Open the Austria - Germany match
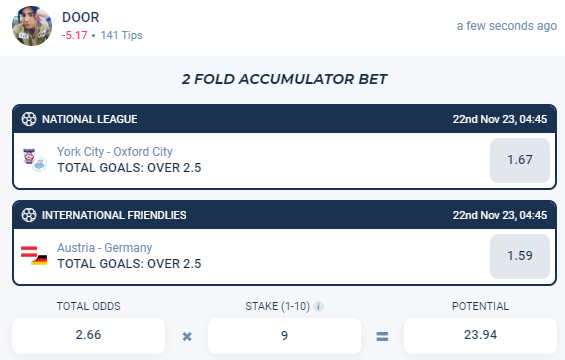Image resolution: width=565 pixels, height=360 pixels. coord(104,248)
